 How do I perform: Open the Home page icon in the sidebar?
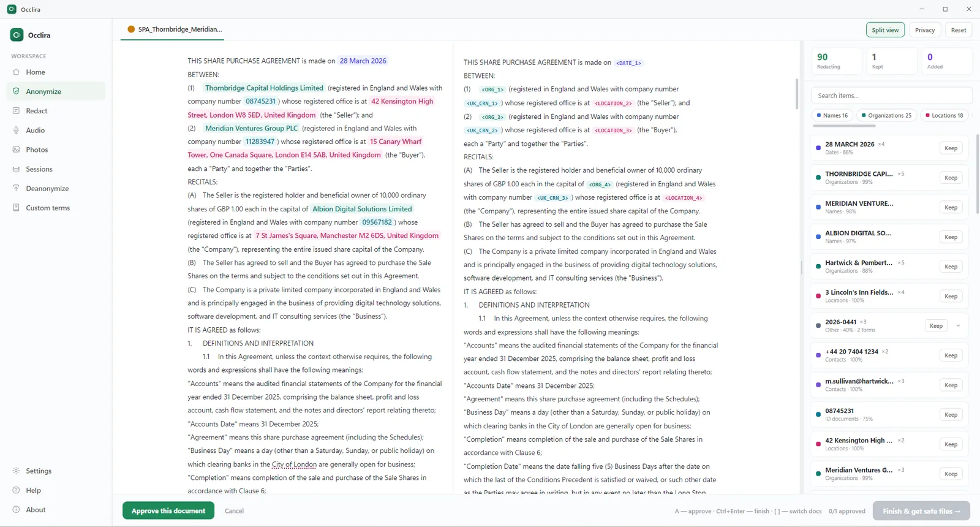(x=16, y=72)
